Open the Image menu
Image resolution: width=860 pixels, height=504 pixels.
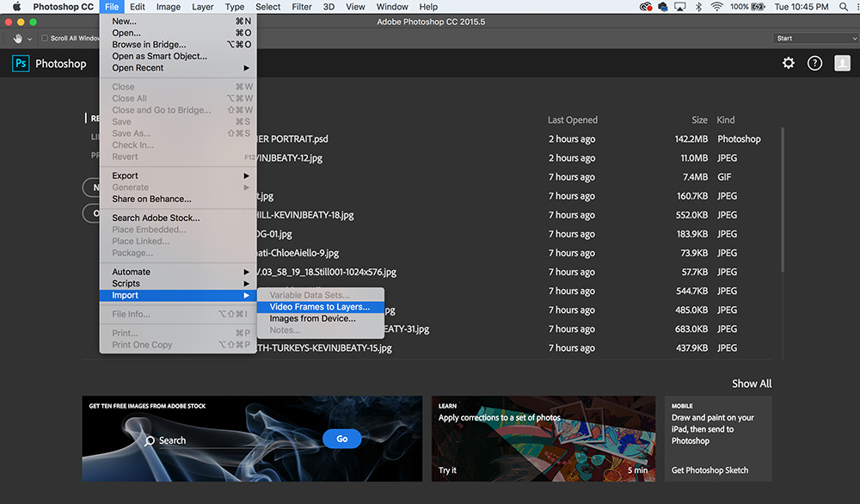pyautogui.click(x=169, y=7)
